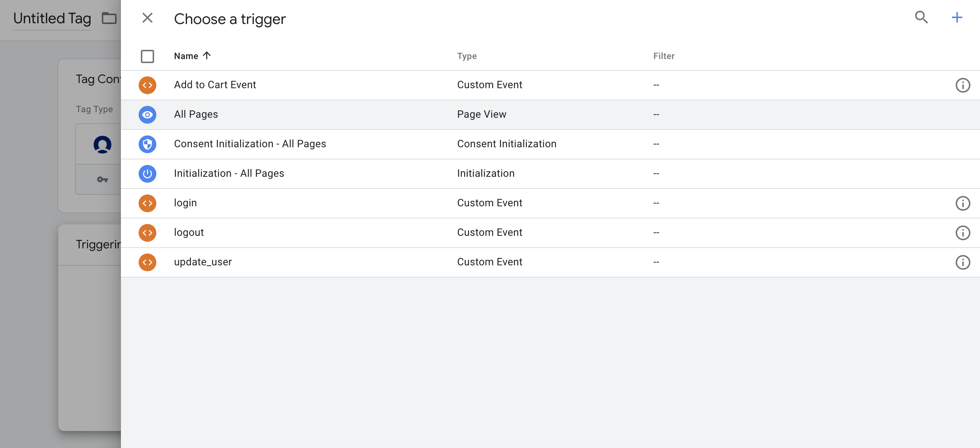Close the Choose a trigger dialog
Screen dimensions: 980x448
click(x=147, y=17)
